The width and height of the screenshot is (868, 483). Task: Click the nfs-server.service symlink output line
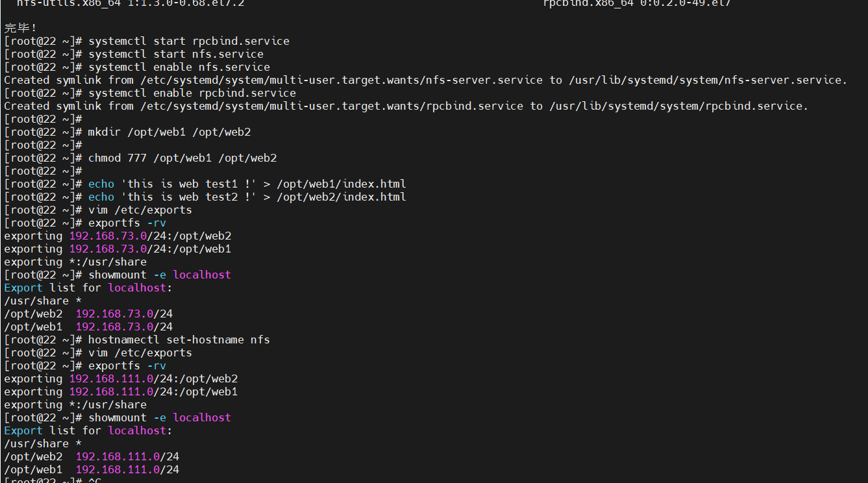(x=425, y=80)
